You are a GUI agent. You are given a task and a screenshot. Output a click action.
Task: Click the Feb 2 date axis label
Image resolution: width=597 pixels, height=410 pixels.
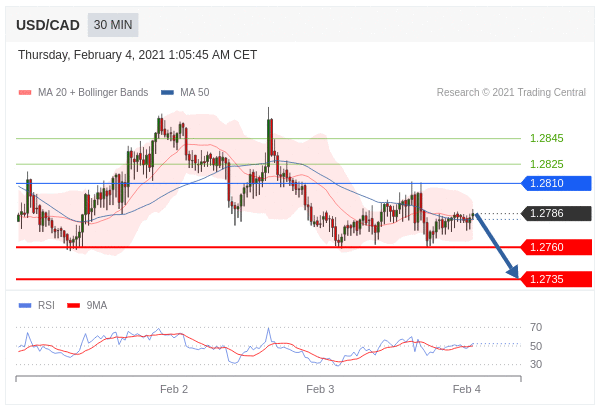pos(174,389)
